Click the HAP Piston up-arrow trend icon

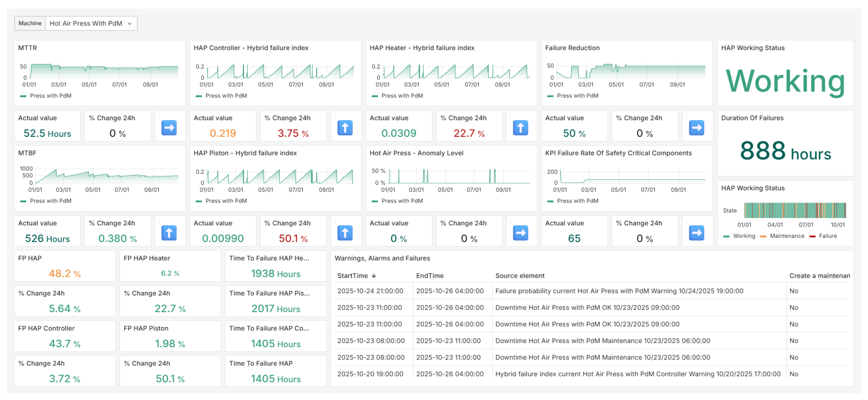345,233
